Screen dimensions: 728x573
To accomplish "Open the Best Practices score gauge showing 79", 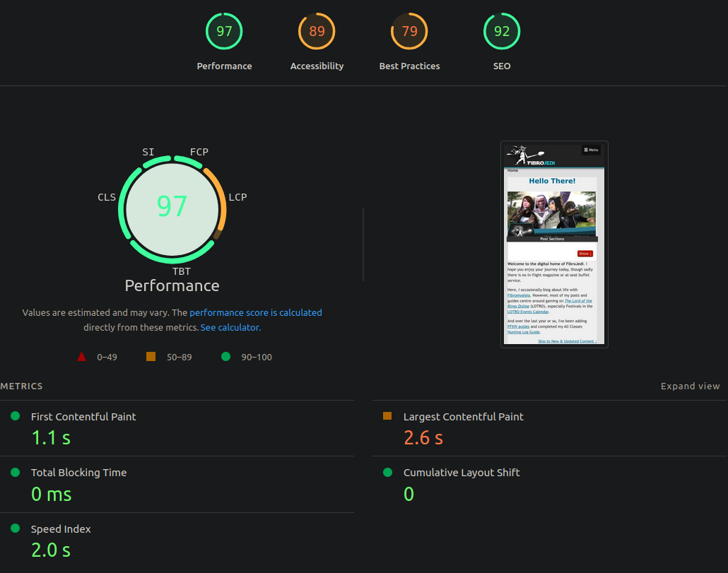I will (x=409, y=31).
